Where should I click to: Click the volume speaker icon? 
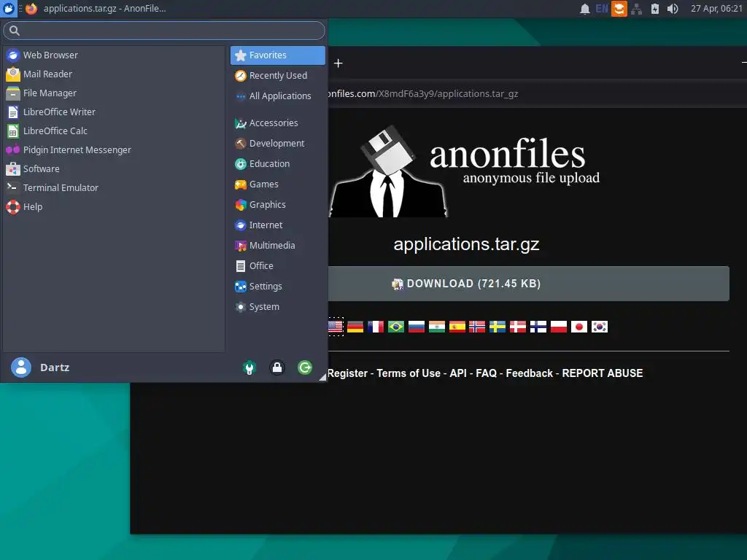click(672, 9)
